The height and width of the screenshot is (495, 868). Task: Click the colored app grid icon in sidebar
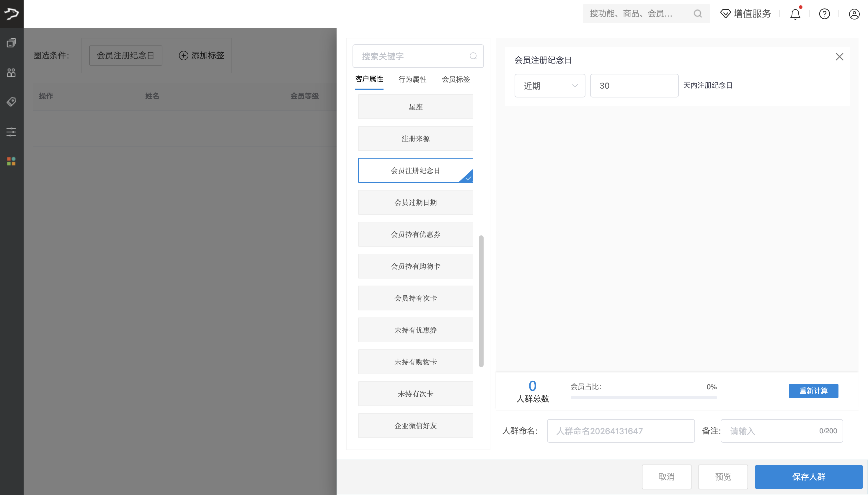(x=11, y=161)
